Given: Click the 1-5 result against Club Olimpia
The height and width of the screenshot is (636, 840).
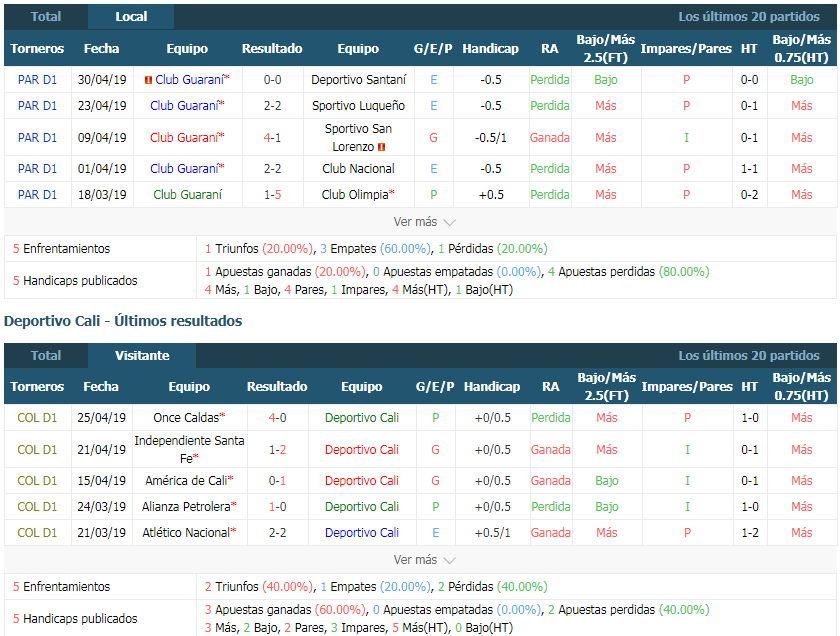Looking at the screenshot, I should (x=272, y=194).
